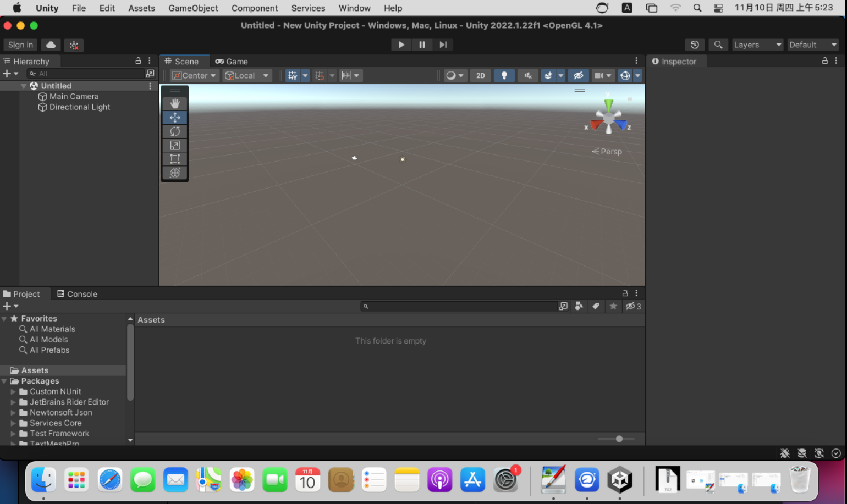Toggle scene effects (skybox, fog)

[x=548, y=75]
